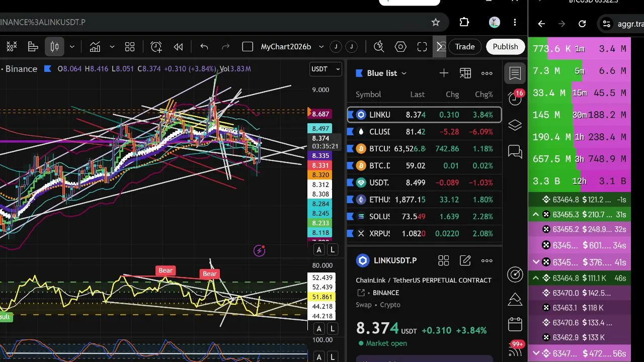Select the BTC.D dominance row
Screen dimensions: 644x362
(425, 165)
